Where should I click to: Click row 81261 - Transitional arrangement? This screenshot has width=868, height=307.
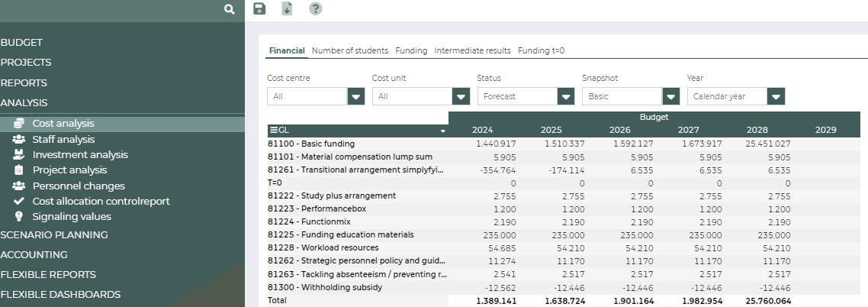coord(355,170)
